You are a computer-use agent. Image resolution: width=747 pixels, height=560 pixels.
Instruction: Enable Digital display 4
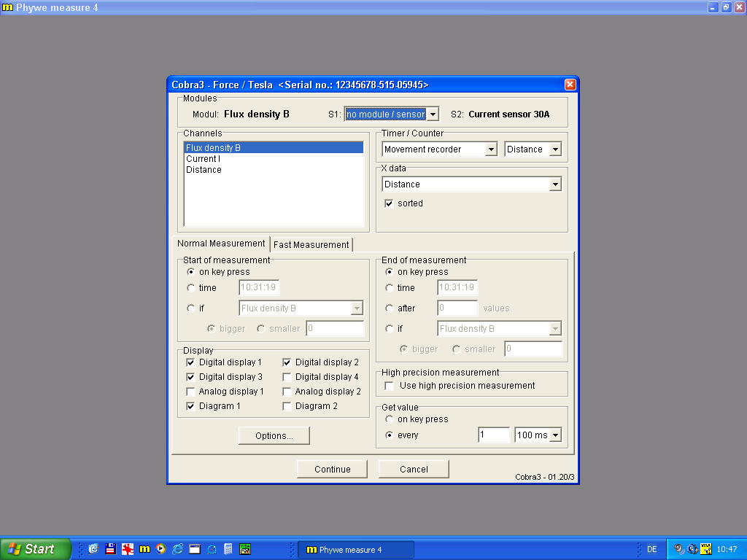tap(287, 377)
